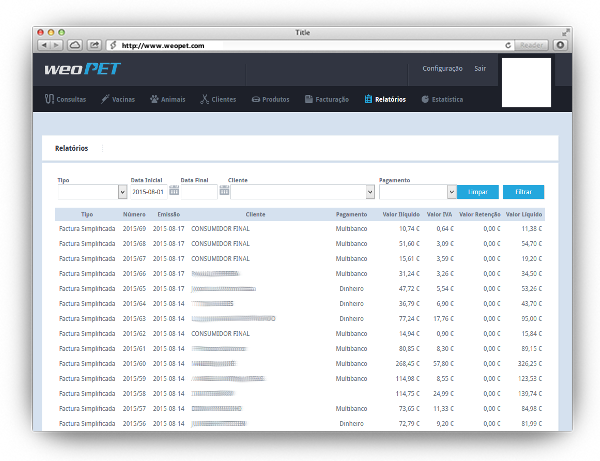Switch to the Relatórios navigation tab
Image resolution: width=600 pixels, height=461 pixels.
coord(386,100)
